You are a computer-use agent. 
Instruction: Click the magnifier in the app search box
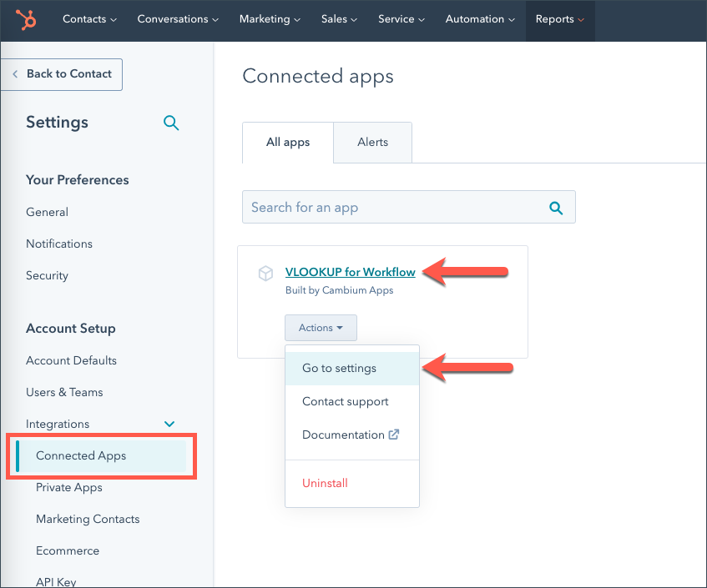click(556, 208)
